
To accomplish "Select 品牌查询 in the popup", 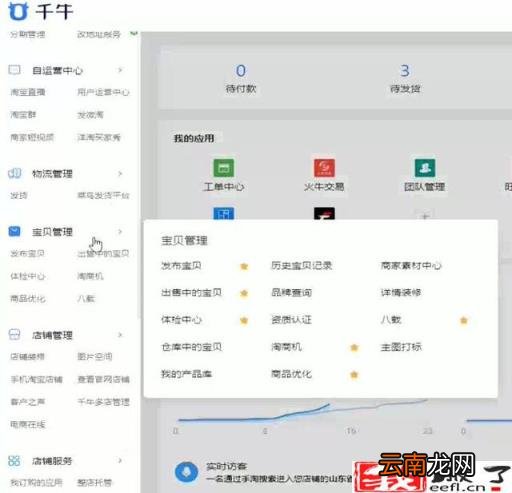I will click(292, 293).
